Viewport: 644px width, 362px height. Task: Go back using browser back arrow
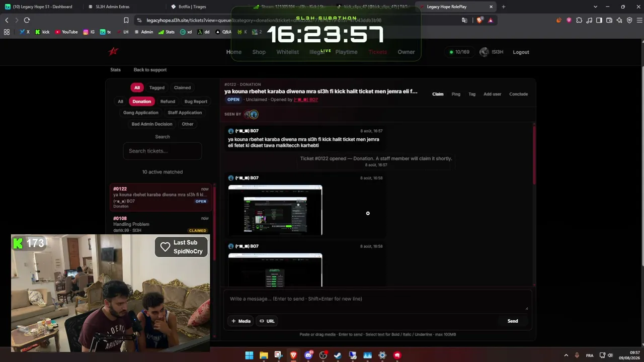click(7, 20)
